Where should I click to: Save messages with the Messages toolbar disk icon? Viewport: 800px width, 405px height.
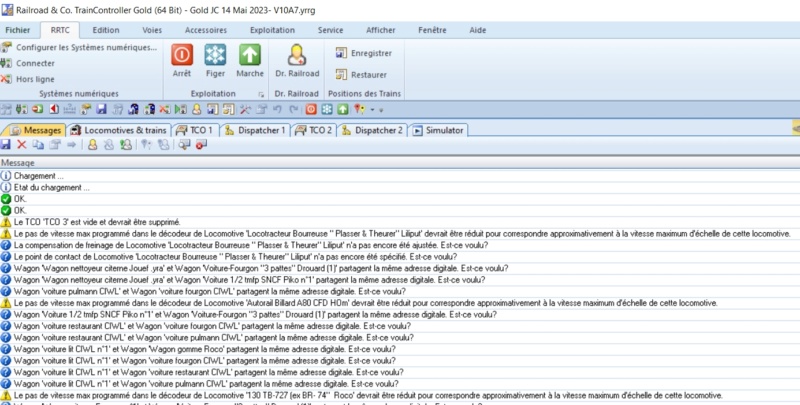pyautogui.click(x=5, y=145)
